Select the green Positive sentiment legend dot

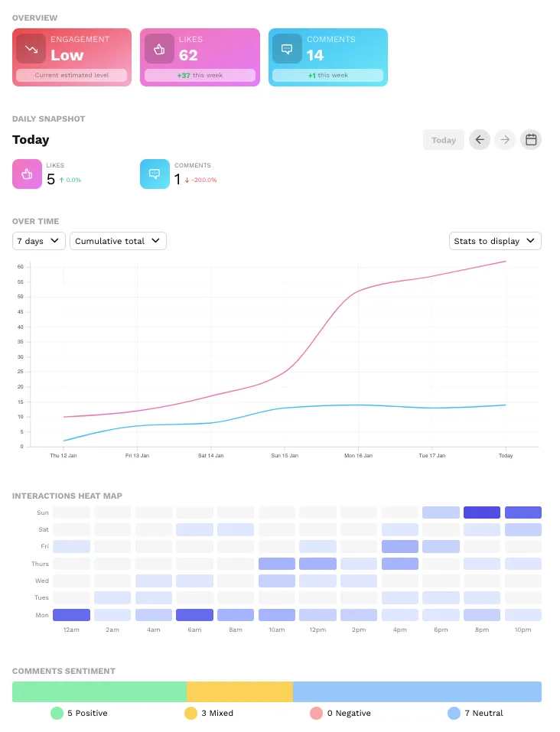pyautogui.click(x=57, y=713)
